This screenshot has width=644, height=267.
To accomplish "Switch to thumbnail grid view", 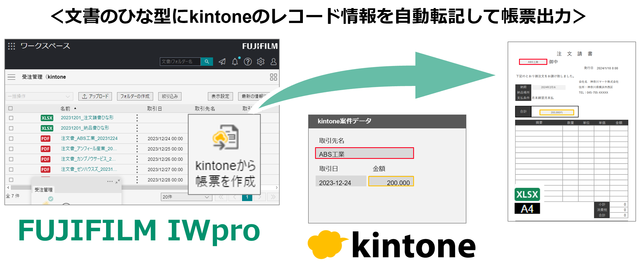I will tap(273, 77).
